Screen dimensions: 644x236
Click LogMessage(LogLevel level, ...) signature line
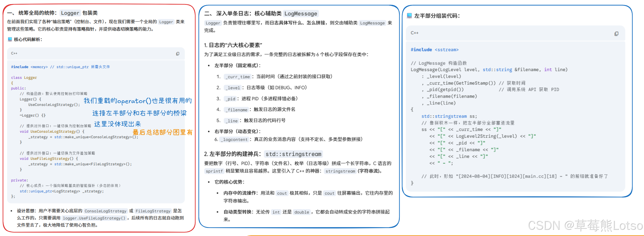click(489, 70)
